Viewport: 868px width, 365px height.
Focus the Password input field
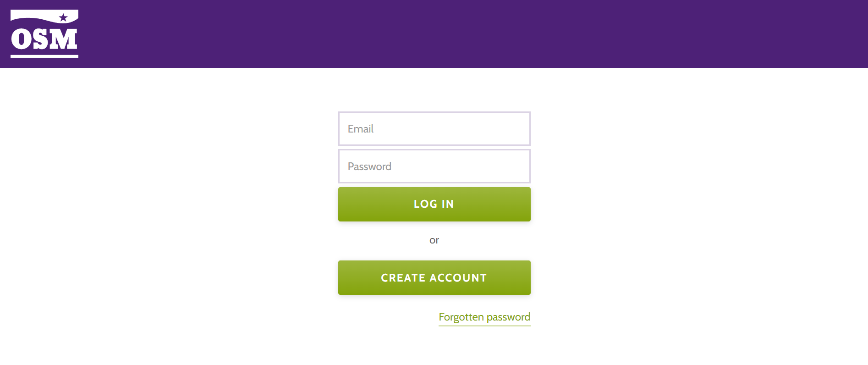click(x=434, y=166)
